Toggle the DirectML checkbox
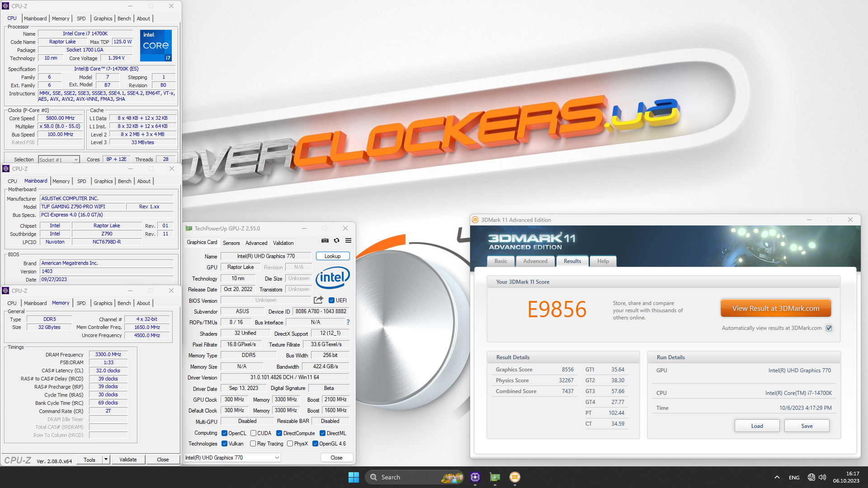The width and height of the screenshot is (868, 488). pyautogui.click(x=322, y=433)
